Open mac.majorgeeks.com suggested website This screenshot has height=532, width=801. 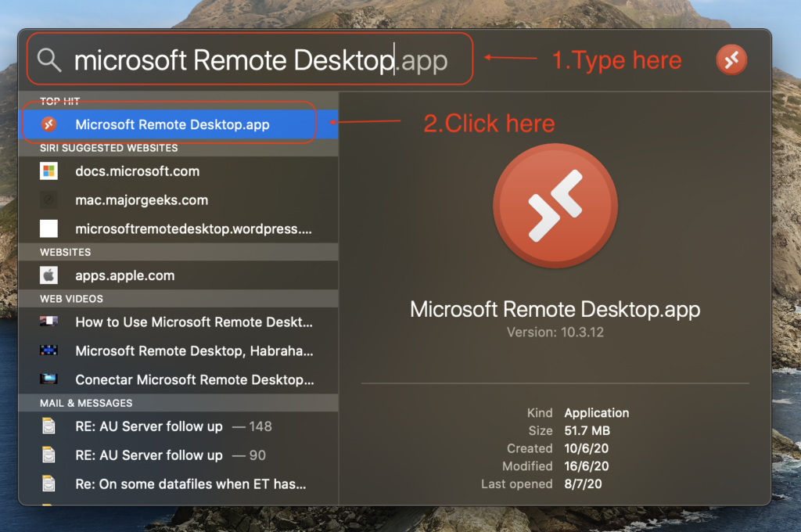coord(178,199)
